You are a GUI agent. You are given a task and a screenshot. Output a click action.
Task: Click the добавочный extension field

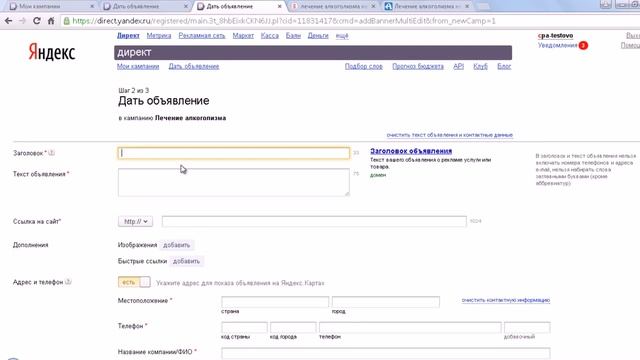click(527, 327)
